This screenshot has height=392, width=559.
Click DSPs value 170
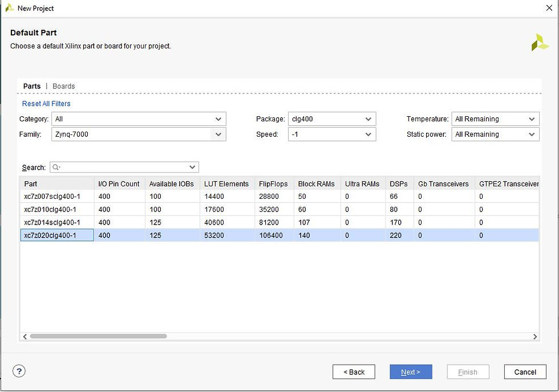coord(396,223)
